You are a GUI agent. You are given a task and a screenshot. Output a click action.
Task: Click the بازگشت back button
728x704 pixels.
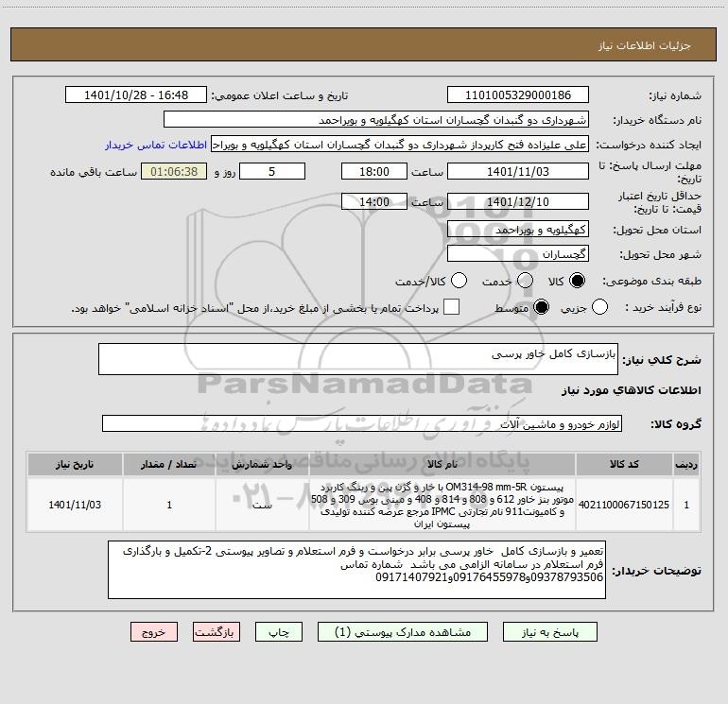(217, 632)
